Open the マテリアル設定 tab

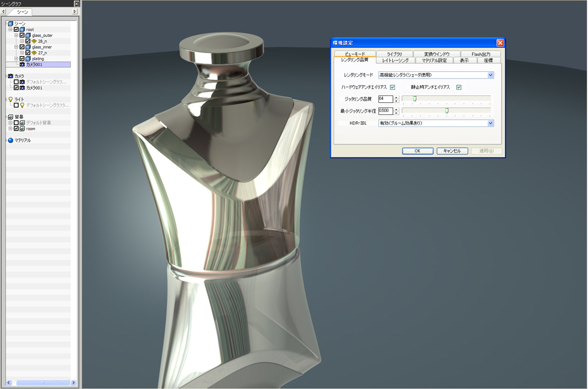click(434, 60)
